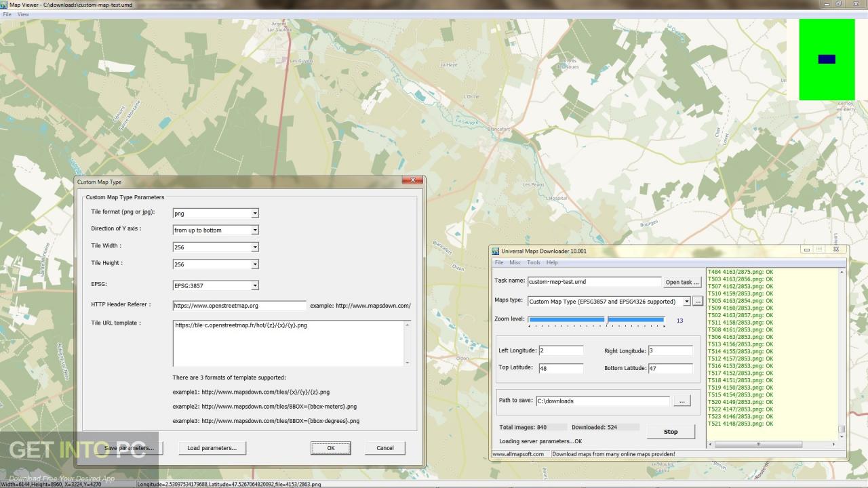Click the example2 BBOX meters template text
This screenshot has height=488, width=868.
[264, 407]
